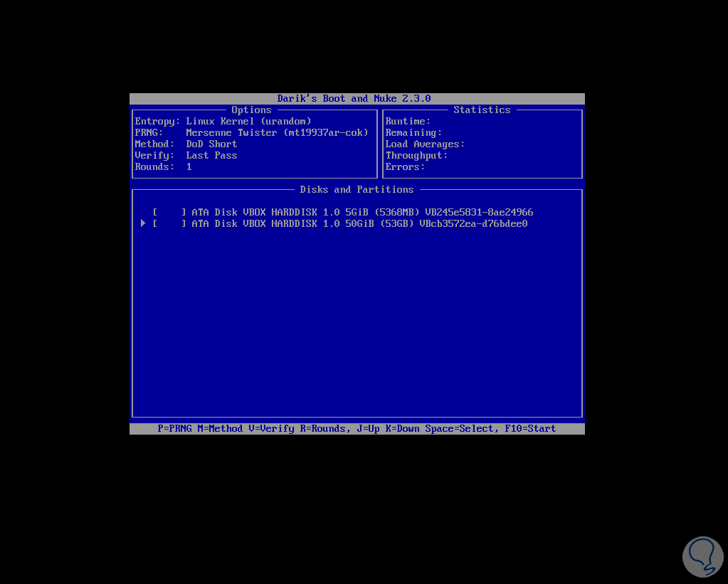
Task: Click F10=Start in the bottom hint bar
Action: pos(529,428)
